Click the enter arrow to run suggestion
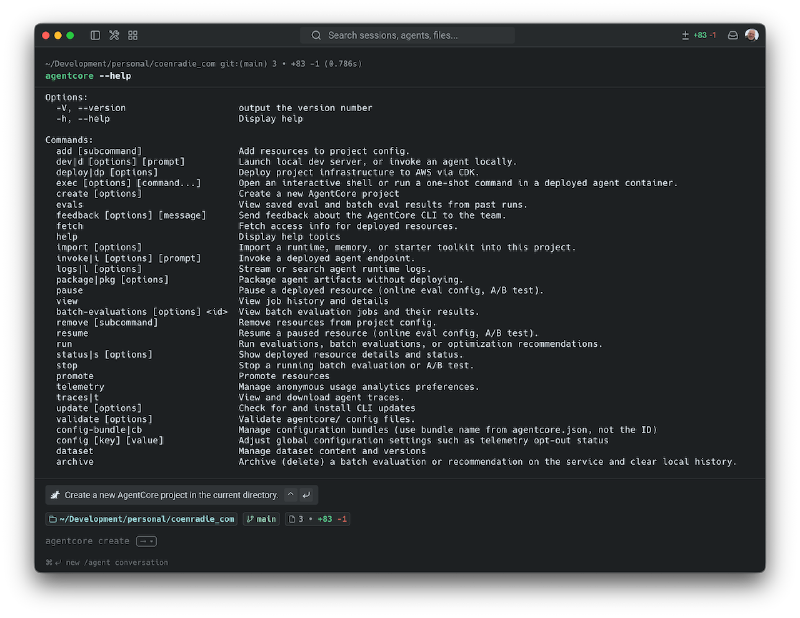Screen dimensions: 800x618 306,495
